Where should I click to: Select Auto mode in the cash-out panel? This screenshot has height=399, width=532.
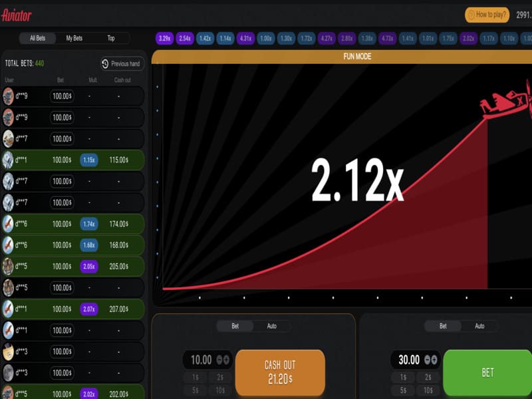pyautogui.click(x=272, y=326)
